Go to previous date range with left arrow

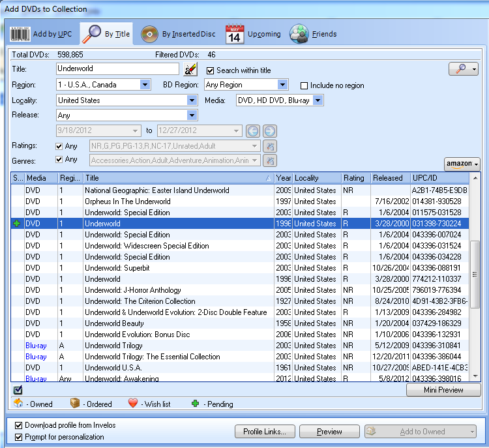(252, 131)
